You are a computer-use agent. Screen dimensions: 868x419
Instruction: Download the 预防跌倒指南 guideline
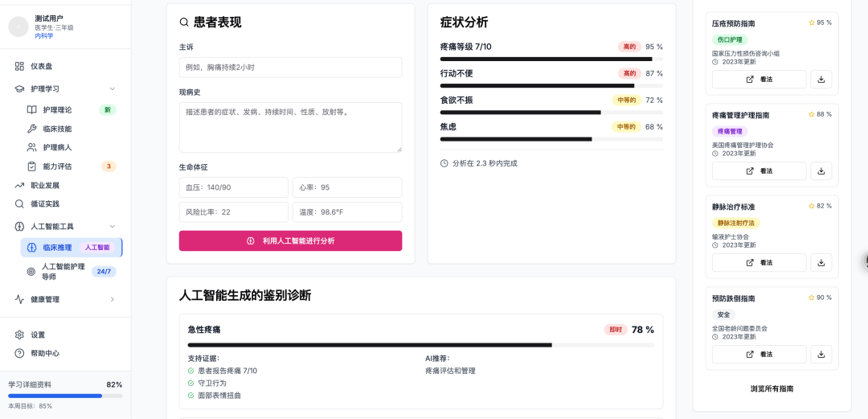[821, 355]
